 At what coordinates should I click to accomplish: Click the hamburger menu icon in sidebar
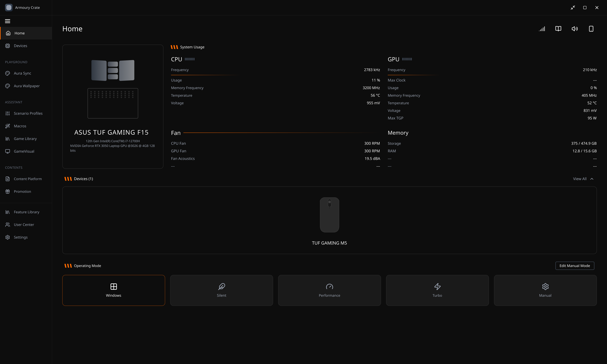click(x=8, y=21)
